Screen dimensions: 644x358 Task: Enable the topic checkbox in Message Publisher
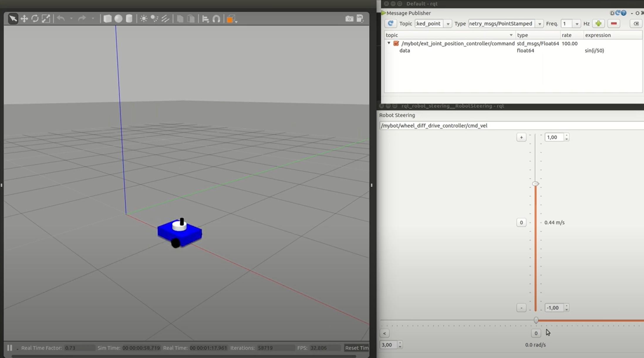396,43
